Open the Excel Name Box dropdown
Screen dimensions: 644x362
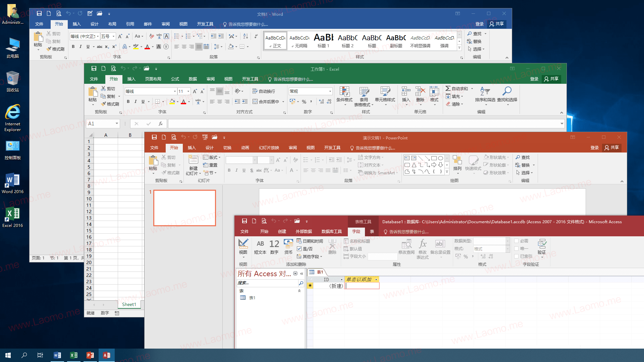(x=117, y=124)
